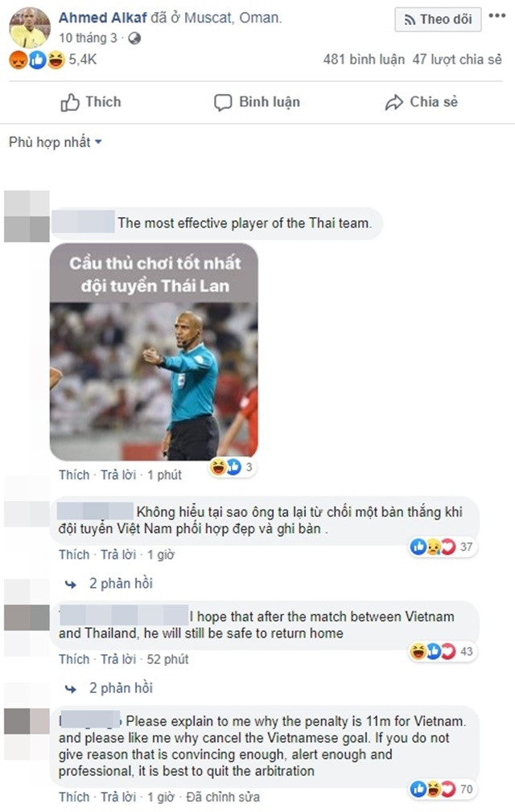This screenshot has width=515, height=812.
Task: Click the Chia sẻ share arrow icon
Action: (393, 103)
